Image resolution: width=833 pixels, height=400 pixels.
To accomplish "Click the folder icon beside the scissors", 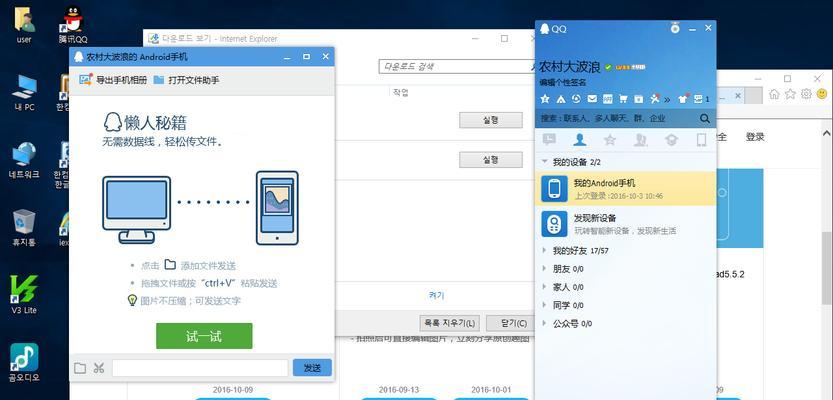I will [80, 368].
